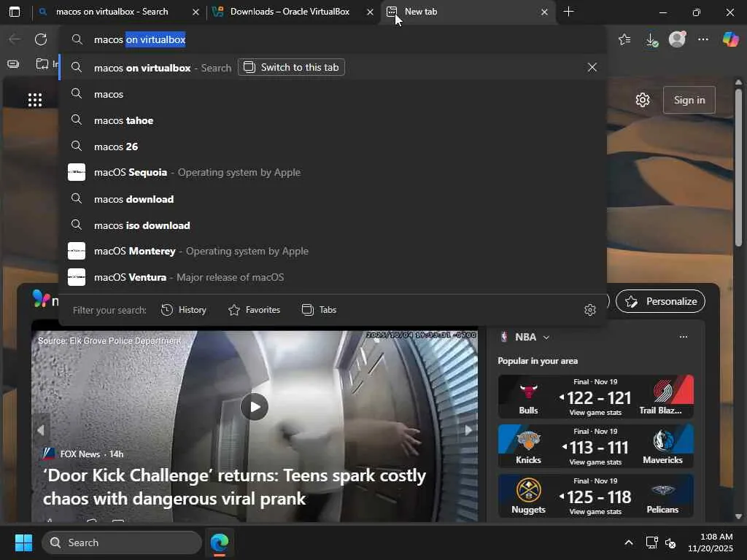Image resolution: width=747 pixels, height=560 pixels.
Task: Open the Windows Start button
Action: [23, 542]
